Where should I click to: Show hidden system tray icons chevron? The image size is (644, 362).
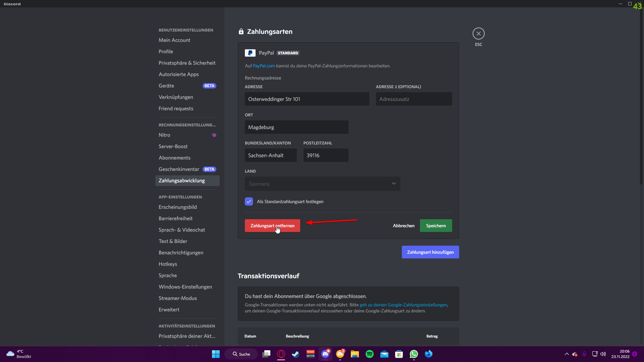[x=567, y=354]
